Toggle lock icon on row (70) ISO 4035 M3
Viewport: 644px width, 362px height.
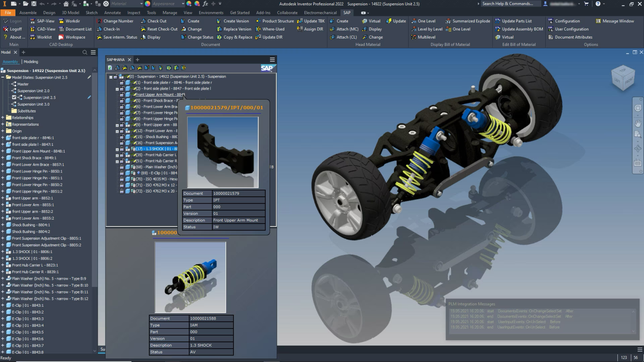122,179
